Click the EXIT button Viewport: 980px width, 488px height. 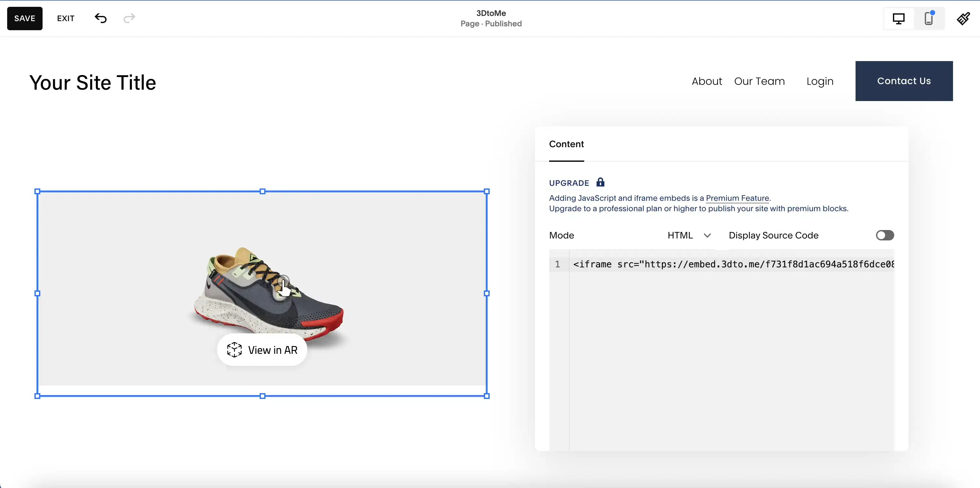click(x=66, y=19)
